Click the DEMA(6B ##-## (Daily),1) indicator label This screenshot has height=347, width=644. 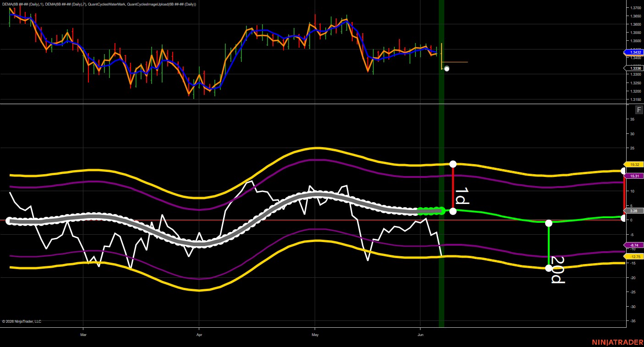click(x=22, y=4)
